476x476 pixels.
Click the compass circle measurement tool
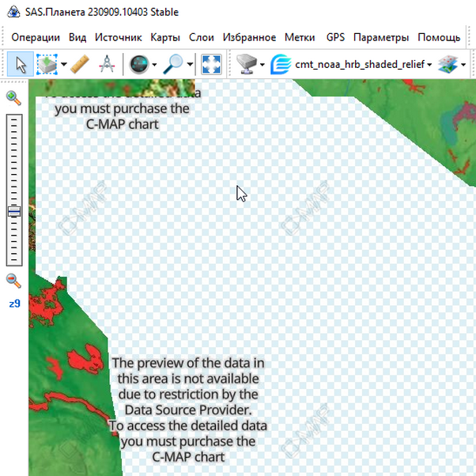tap(107, 64)
